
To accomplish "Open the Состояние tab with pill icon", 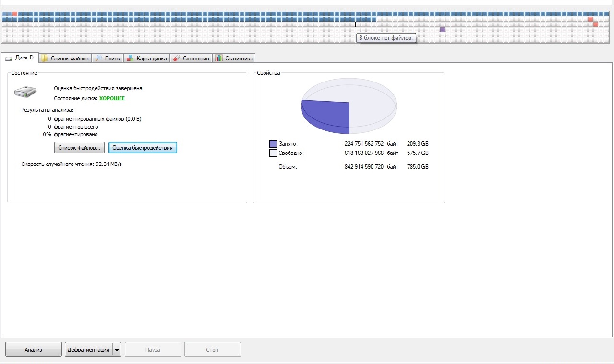I will tap(191, 59).
